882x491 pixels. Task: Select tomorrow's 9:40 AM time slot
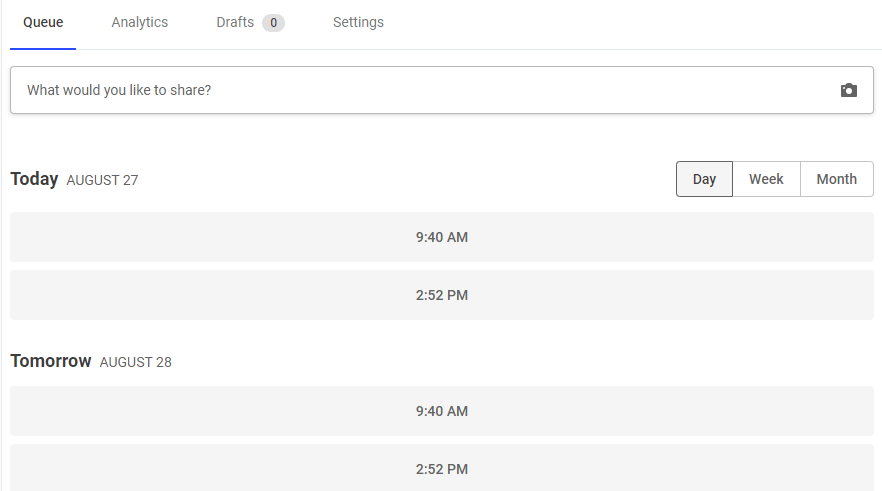442,411
